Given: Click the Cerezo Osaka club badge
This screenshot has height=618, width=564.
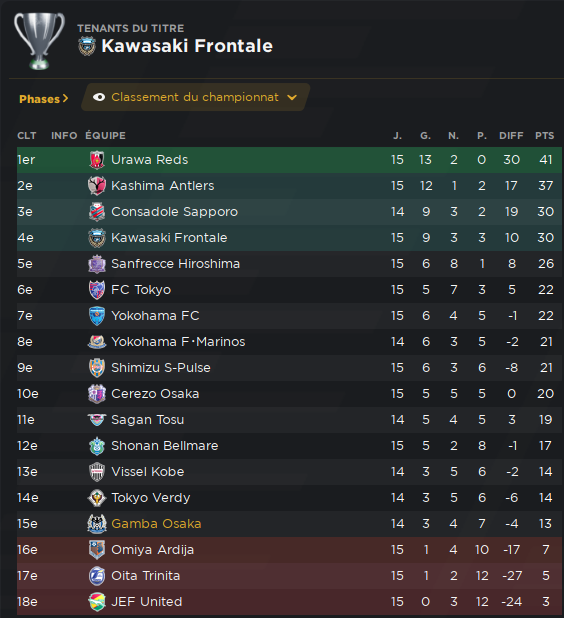Looking at the screenshot, I should click(97, 394).
